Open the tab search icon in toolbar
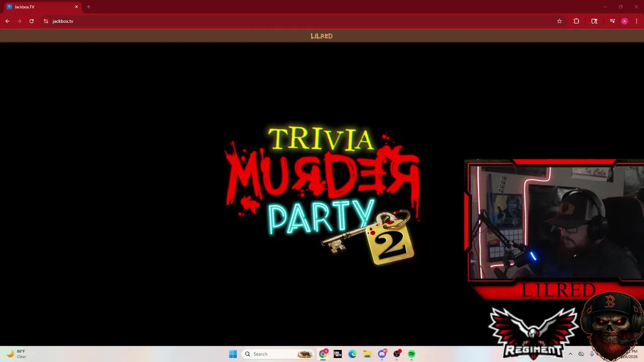The height and width of the screenshot is (362, 644). (x=594, y=21)
